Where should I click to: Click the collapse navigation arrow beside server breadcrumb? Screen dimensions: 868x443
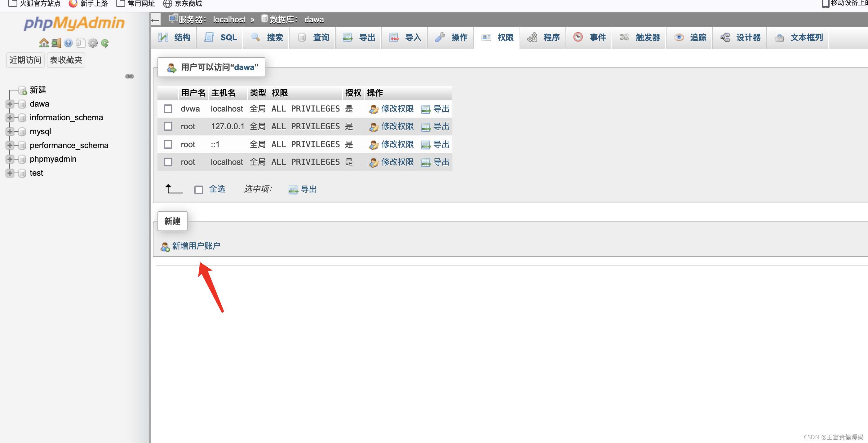click(x=155, y=20)
